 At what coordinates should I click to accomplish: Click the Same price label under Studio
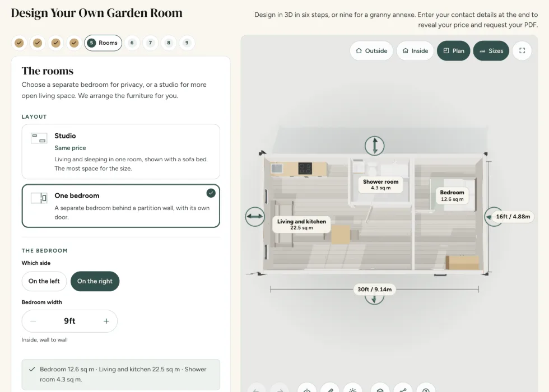[x=70, y=148]
